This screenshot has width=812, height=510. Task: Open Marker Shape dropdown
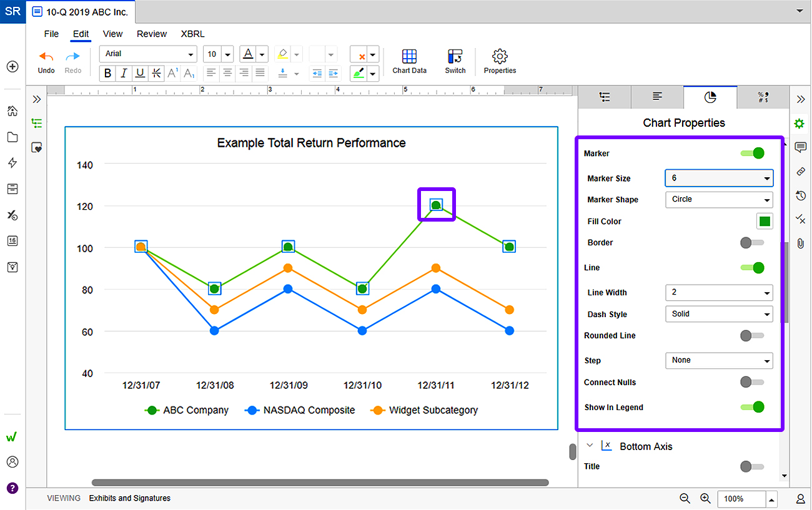click(x=719, y=200)
